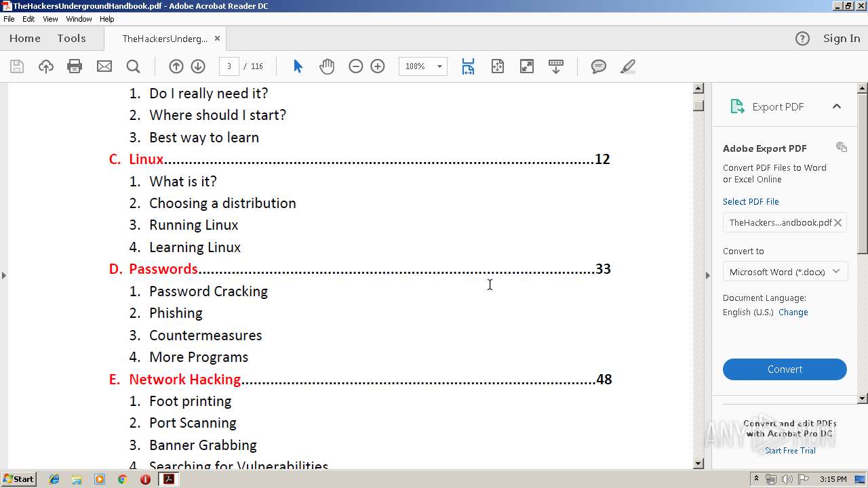Zoom in with the plus icon
The height and width of the screenshot is (488, 868).
pyautogui.click(x=378, y=66)
